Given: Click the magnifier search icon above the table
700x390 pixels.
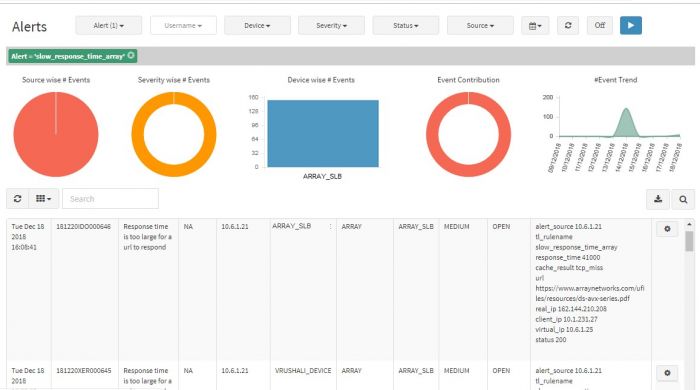Looking at the screenshot, I should coord(683,199).
